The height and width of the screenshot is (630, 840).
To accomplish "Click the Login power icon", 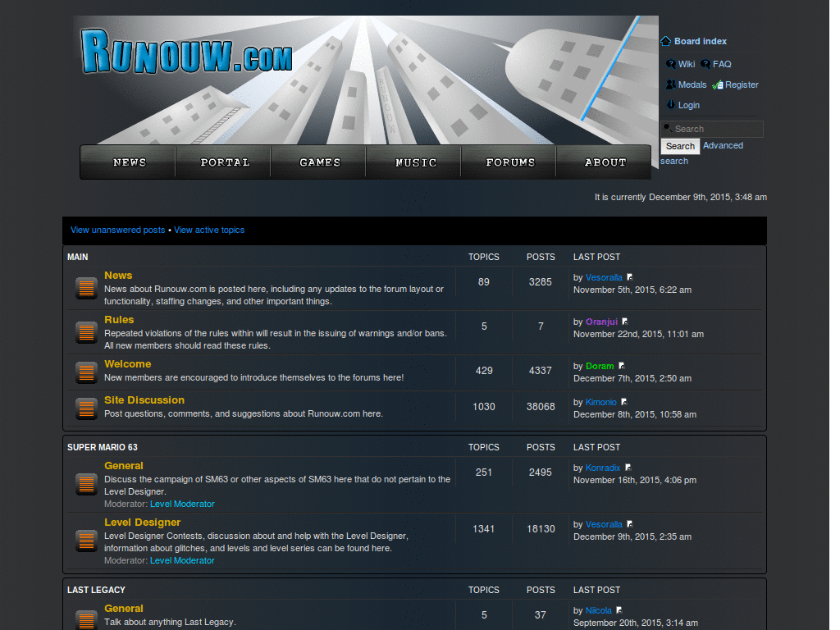I will point(671,105).
